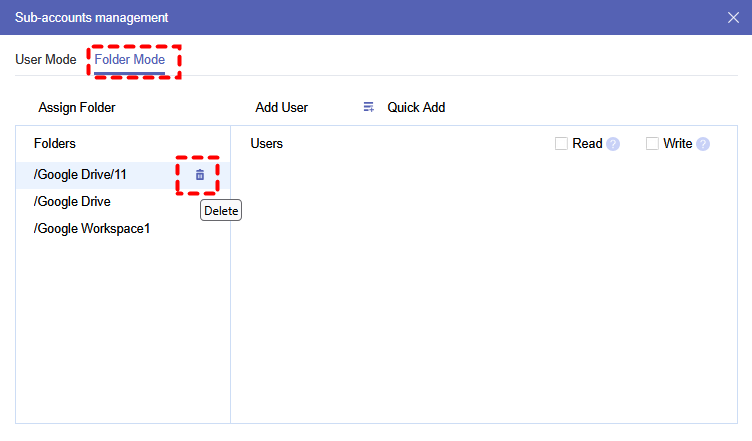The height and width of the screenshot is (441, 752).
Task: Close the Sub-accounts management dialog
Action: coord(733,18)
